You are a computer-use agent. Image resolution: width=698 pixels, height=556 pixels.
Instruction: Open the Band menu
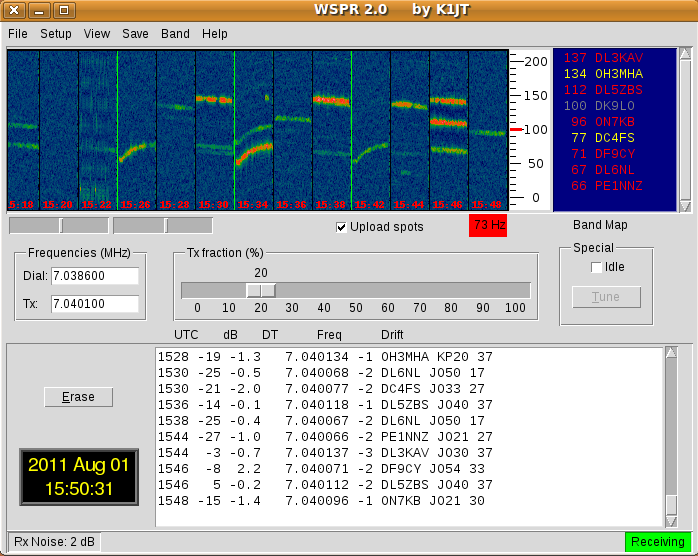click(x=175, y=34)
